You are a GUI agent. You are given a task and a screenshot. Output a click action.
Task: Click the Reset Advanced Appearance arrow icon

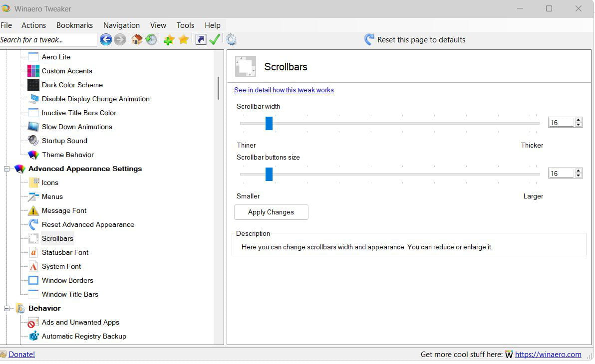(33, 224)
